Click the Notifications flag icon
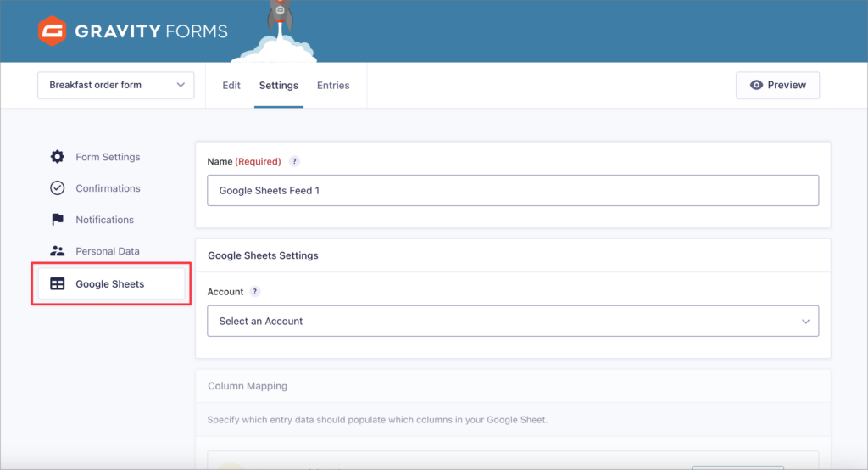Viewport: 868px width, 470px height. (x=57, y=220)
